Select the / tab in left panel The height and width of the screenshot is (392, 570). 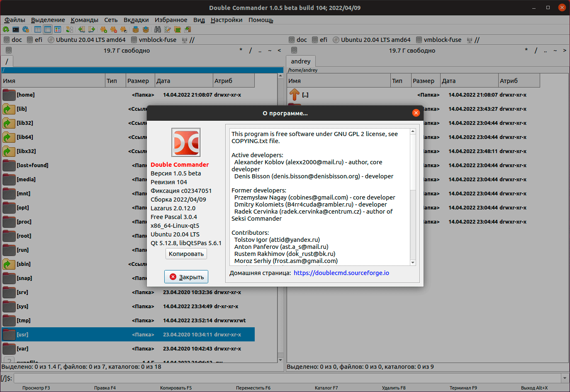click(x=7, y=61)
